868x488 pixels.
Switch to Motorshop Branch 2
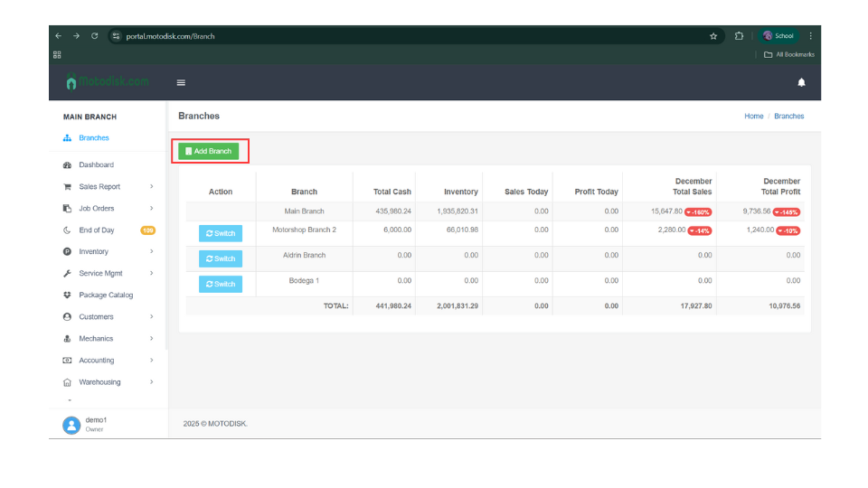click(x=221, y=233)
